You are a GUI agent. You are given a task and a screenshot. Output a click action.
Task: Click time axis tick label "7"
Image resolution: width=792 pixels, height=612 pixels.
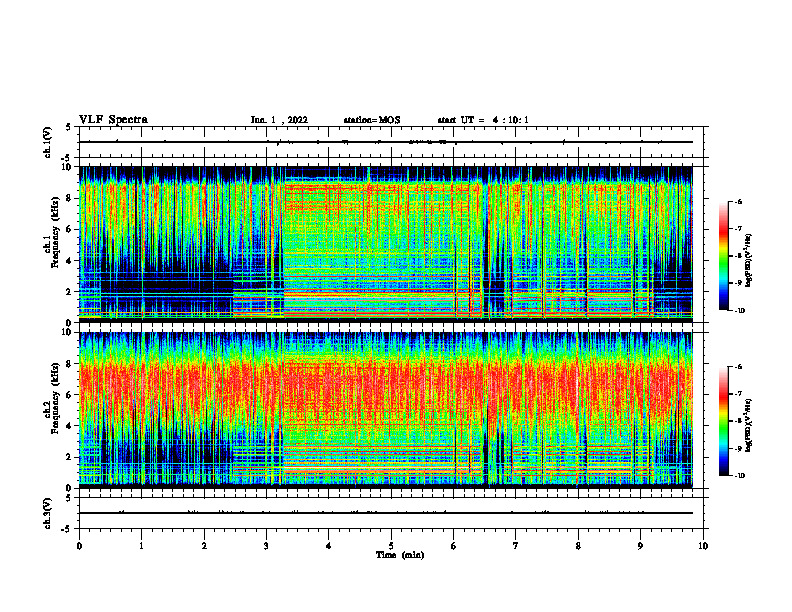click(x=516, y=546)
